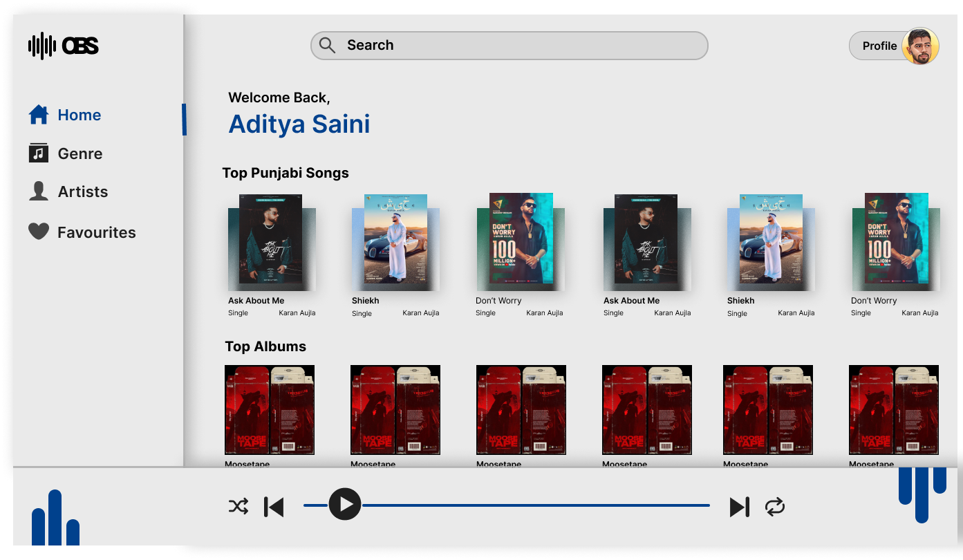Click the "Top Albums" heading
Viewport: 963px width, 560px height.
click(x=265, y=346)
